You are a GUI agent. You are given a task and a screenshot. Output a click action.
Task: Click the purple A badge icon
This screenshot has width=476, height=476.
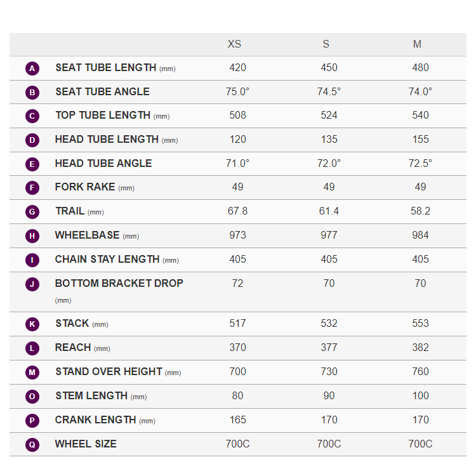(32, 69)
